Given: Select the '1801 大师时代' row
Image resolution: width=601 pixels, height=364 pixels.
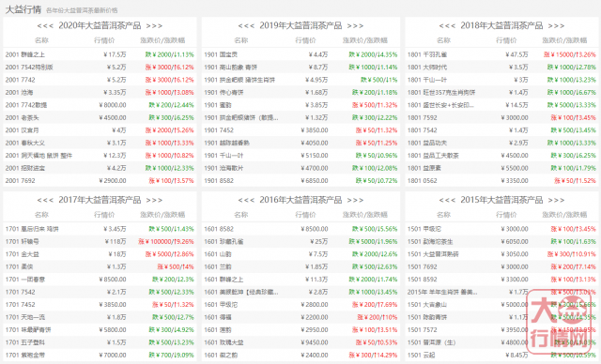Looking at the screenshot, I should pyautogui.click(x=501, y=67).
